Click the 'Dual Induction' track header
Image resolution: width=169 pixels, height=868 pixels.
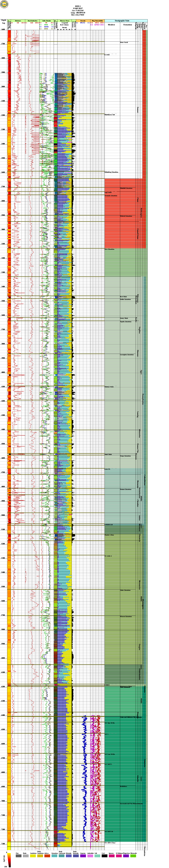tap(33, 21)
